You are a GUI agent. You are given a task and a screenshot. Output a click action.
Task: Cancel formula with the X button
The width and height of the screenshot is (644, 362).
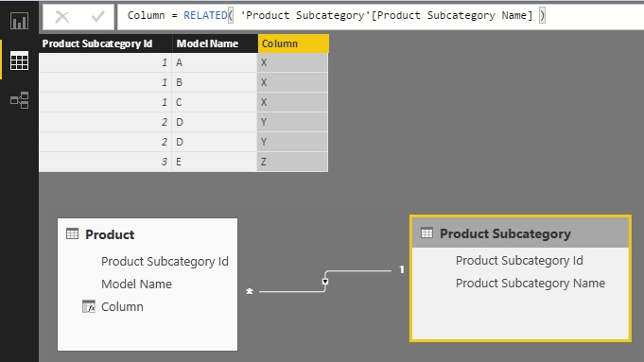click(x=62, y=17)
